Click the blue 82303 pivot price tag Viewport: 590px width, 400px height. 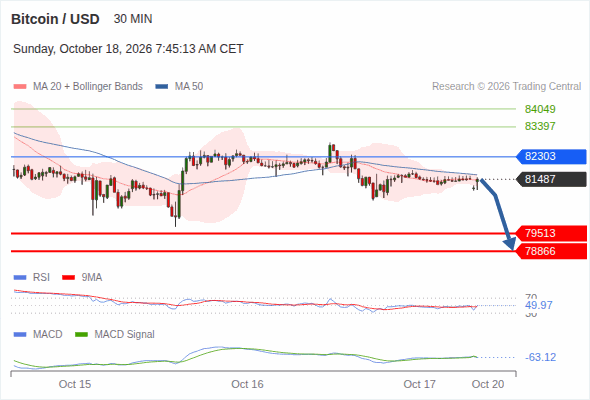551,156
